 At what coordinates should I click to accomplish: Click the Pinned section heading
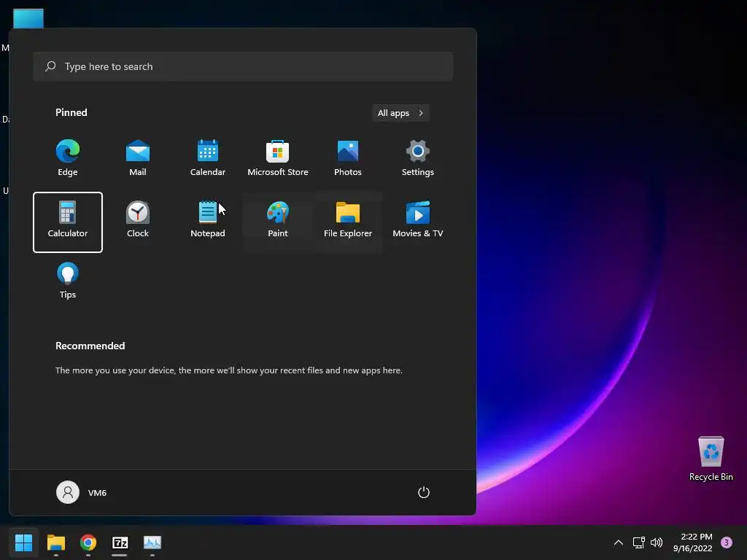(71, 112)
